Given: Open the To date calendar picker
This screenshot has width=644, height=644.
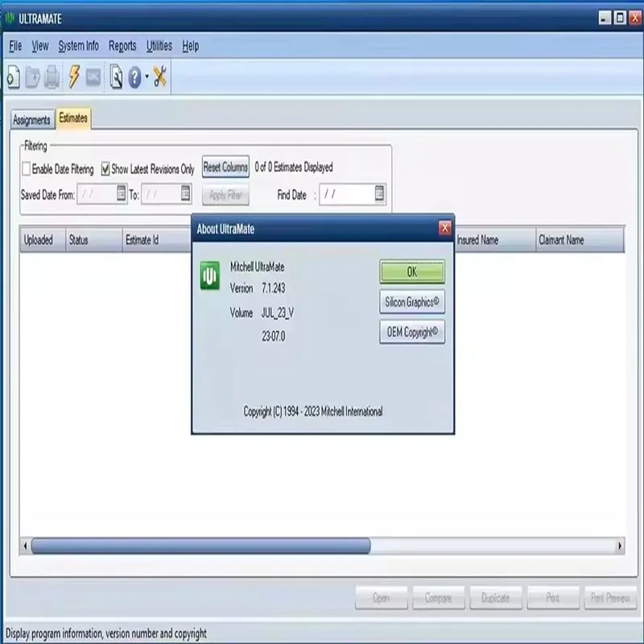Looking at the screenshot, I should click(186, 193).
